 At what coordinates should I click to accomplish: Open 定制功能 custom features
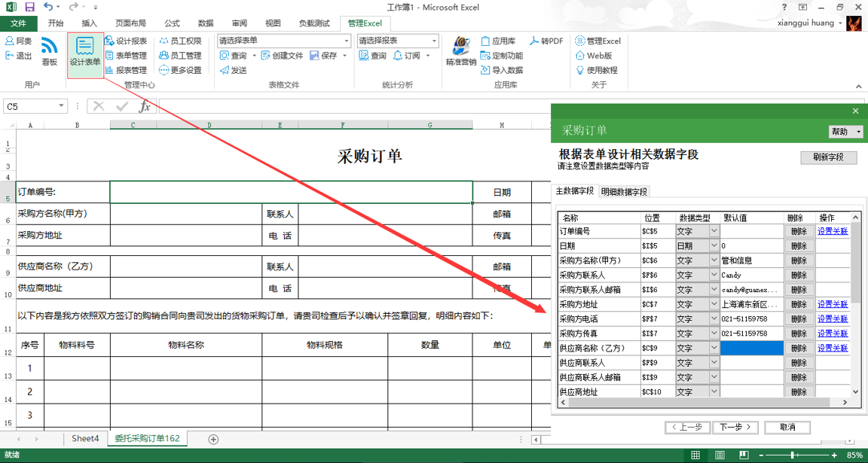(x=502, y=55)
